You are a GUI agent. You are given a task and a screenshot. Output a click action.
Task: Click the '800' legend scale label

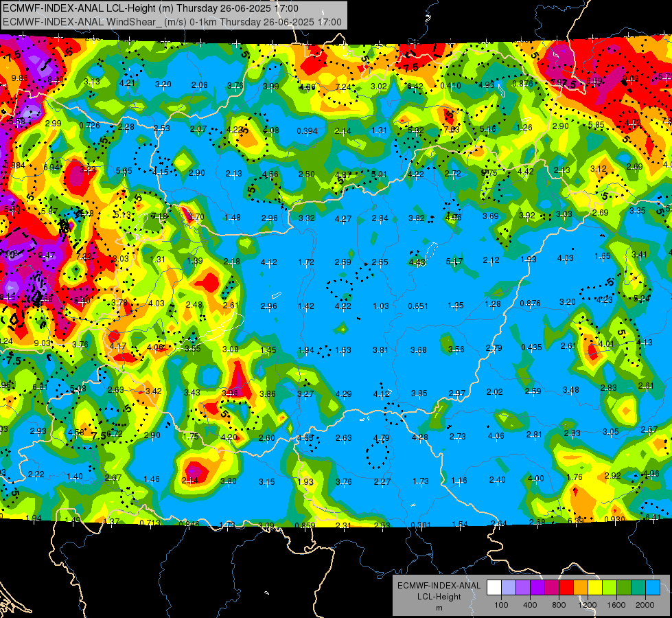tap(559, 605)
